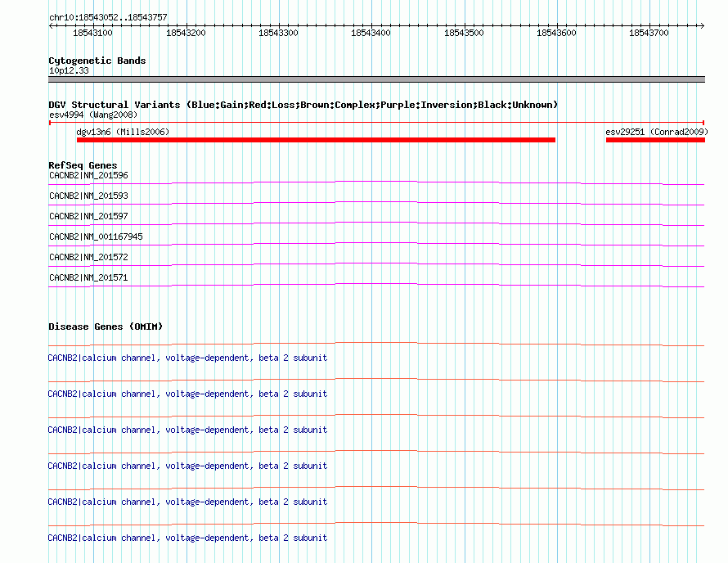Viewport: 728px width, 563px height.
Task: Open the CACNB2|NM_201596 transcript
Action: coord(88,176)
